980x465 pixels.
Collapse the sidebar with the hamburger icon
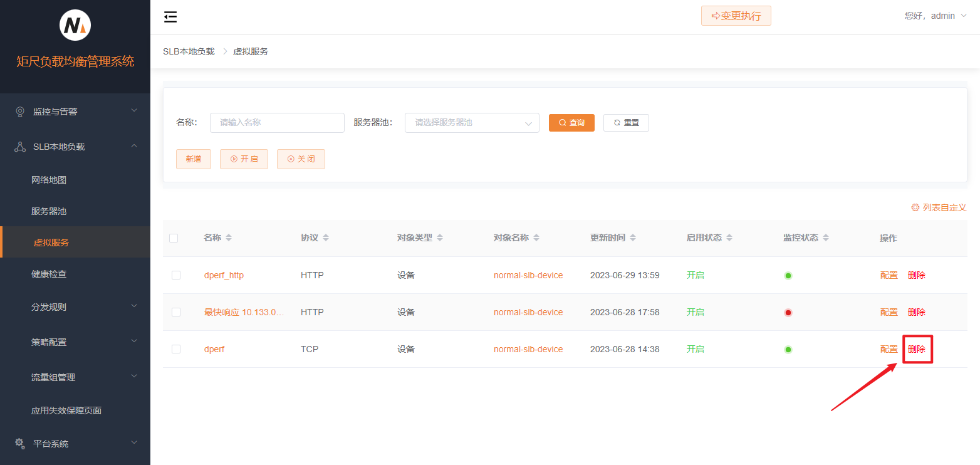(x=170, y=17)
